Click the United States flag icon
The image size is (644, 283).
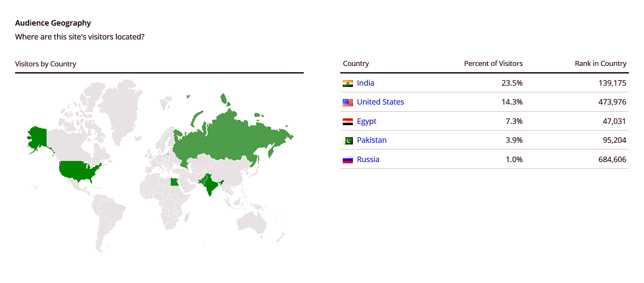pyautogui.click(x=347, y=102)
